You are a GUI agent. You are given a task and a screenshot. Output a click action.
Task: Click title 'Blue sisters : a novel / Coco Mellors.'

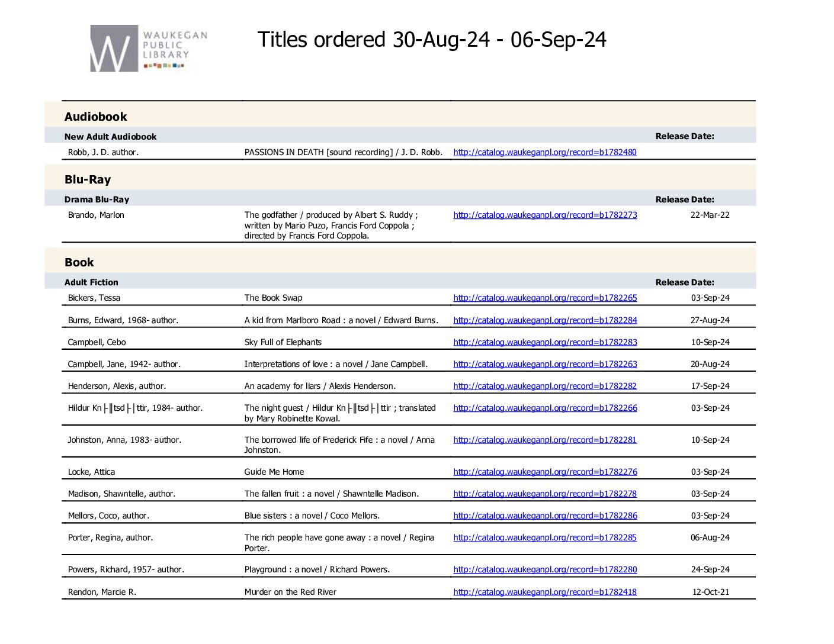pos(312,516)
